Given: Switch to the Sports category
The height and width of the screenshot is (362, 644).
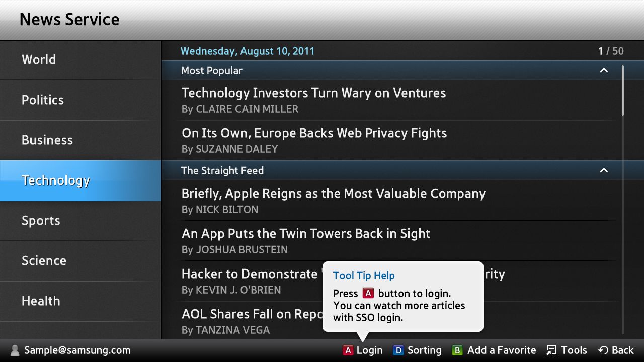Looking at the screenshot, I should [80, 221].
